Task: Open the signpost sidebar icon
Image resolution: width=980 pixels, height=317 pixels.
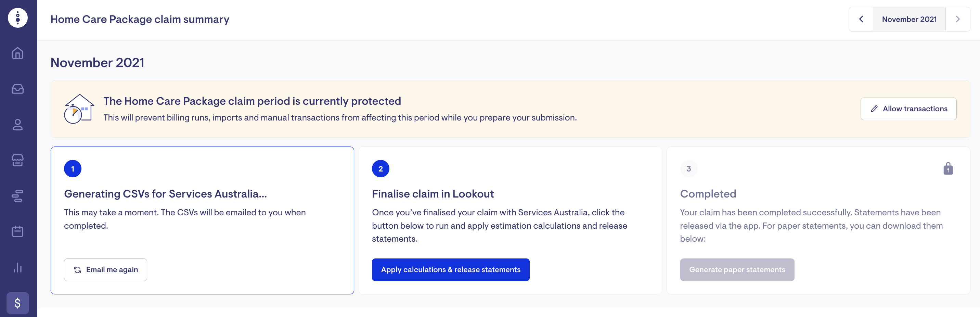Action: 18,196
